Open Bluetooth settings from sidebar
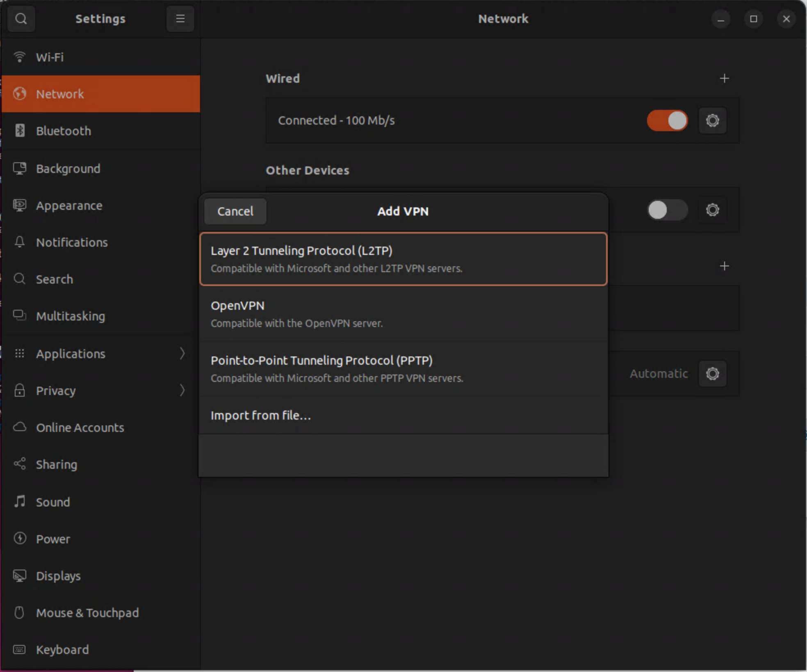This screenshot has height=672, width=807. pyautogui.click(x=63, y=131)
